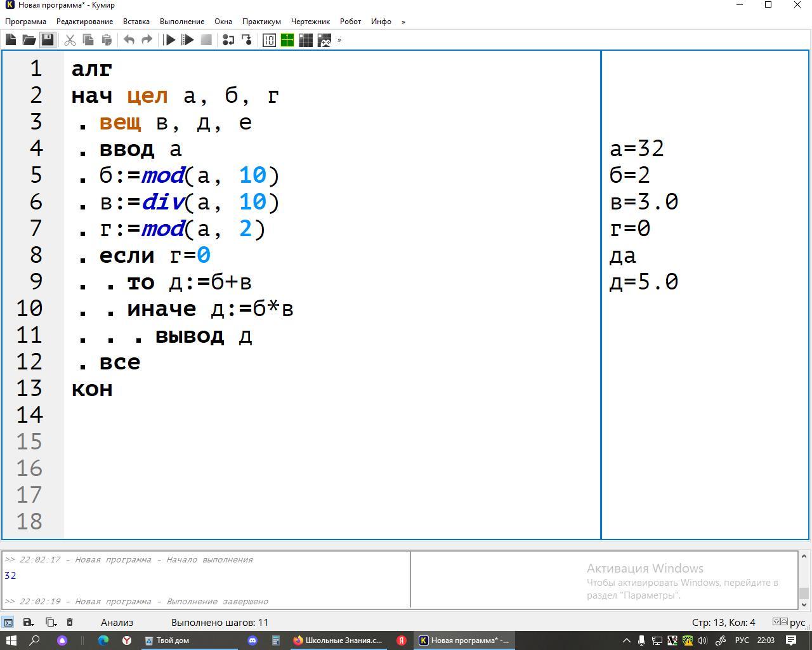Click the New program file icon

pyautogui.click(x=11, y=40)
